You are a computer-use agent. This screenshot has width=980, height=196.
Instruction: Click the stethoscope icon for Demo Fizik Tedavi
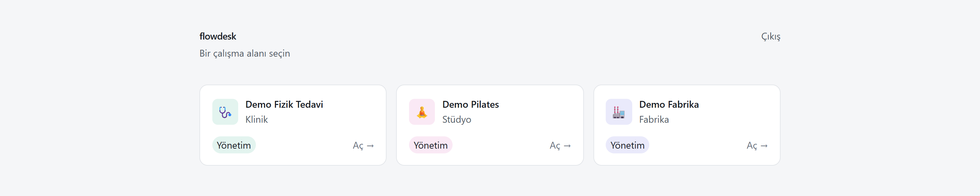click(225, 112)
